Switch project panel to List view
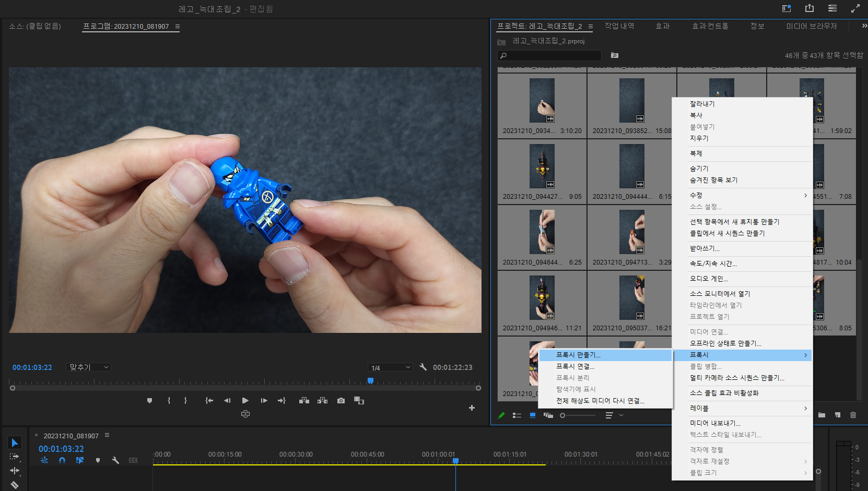868x491 pixels. point(517,415)
